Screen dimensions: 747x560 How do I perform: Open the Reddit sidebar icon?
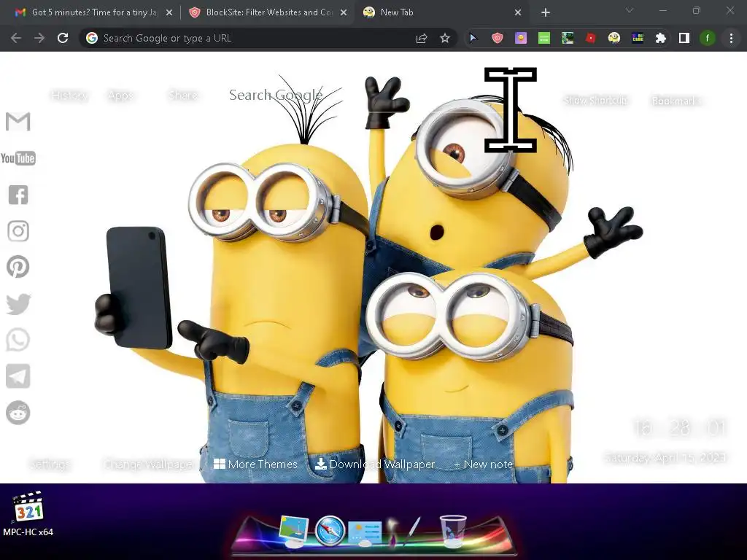[18, 413]
